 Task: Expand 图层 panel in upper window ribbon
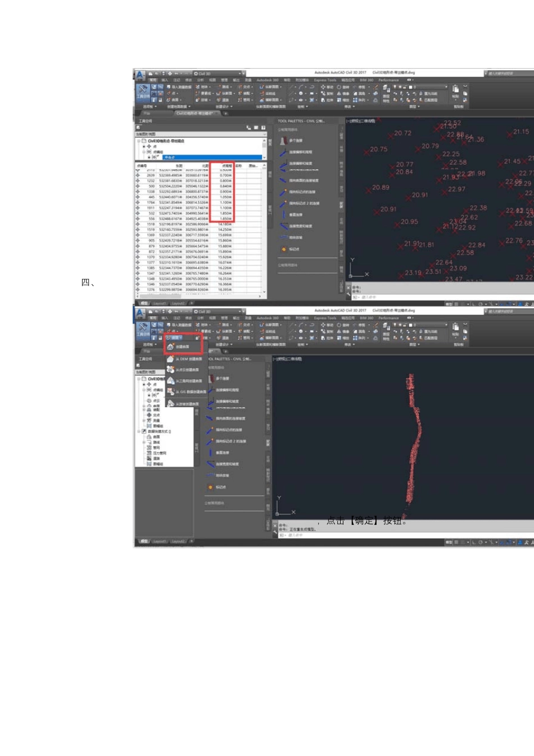pyautogui.click(x=414, y=106)
